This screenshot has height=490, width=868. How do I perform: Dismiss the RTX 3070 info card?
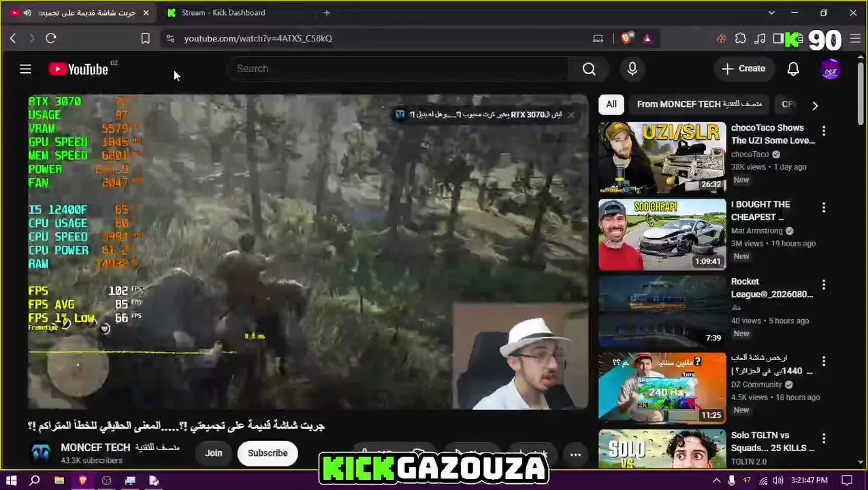(x=571, y=115)
